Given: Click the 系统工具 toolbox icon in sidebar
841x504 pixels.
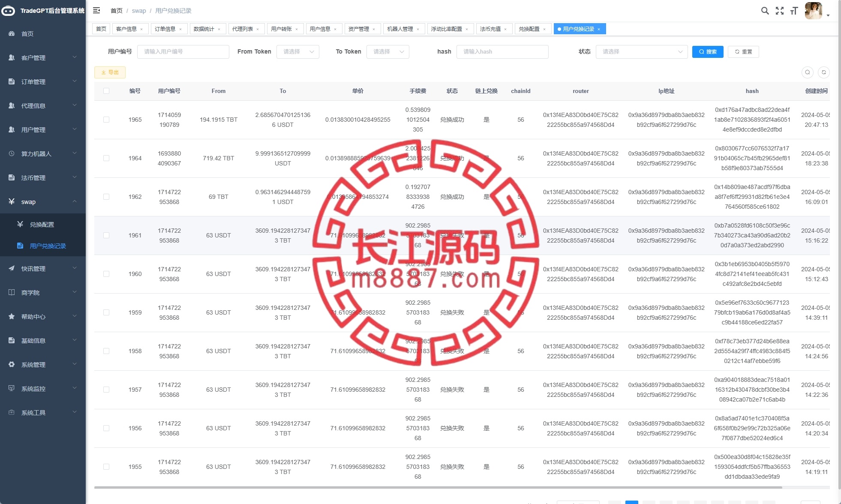Looking at the screenshot, I should click(x=12, y=412).
